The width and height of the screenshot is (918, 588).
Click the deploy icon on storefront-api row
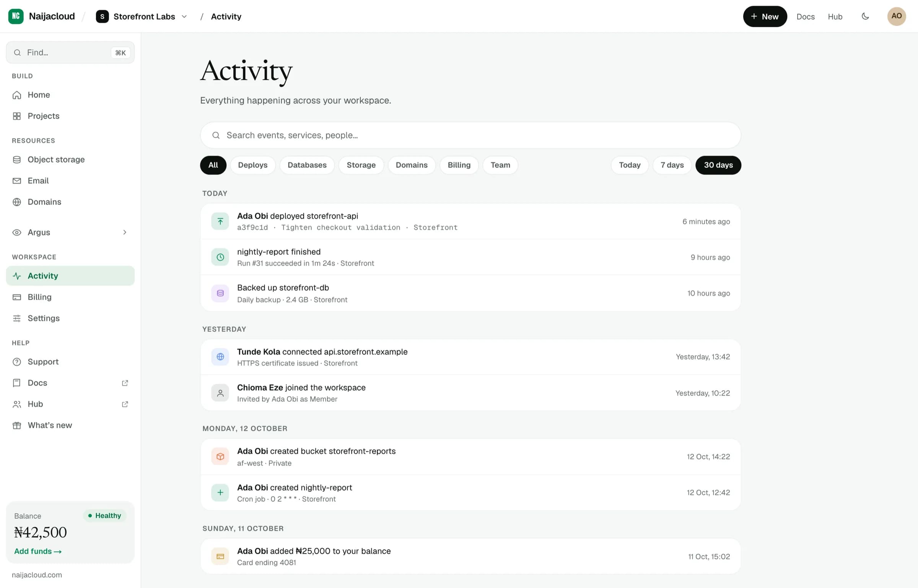point(220,221)
